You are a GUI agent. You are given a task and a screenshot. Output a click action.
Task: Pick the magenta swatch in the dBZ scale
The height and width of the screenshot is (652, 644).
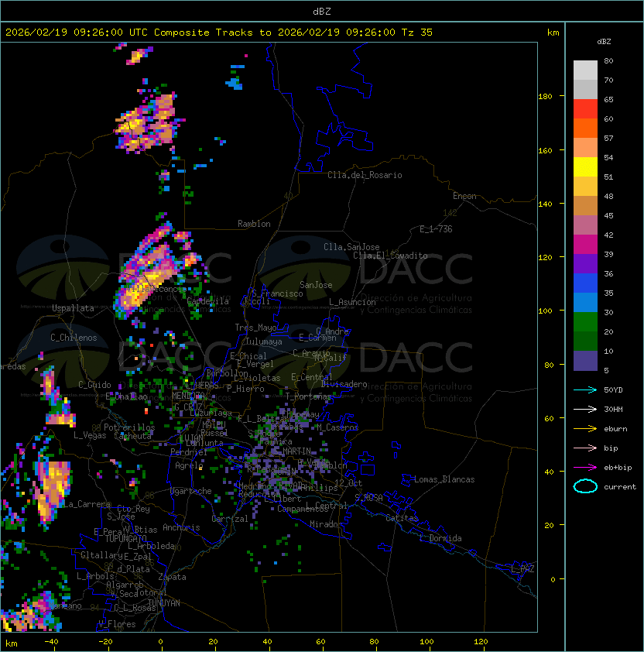point(585,245)
